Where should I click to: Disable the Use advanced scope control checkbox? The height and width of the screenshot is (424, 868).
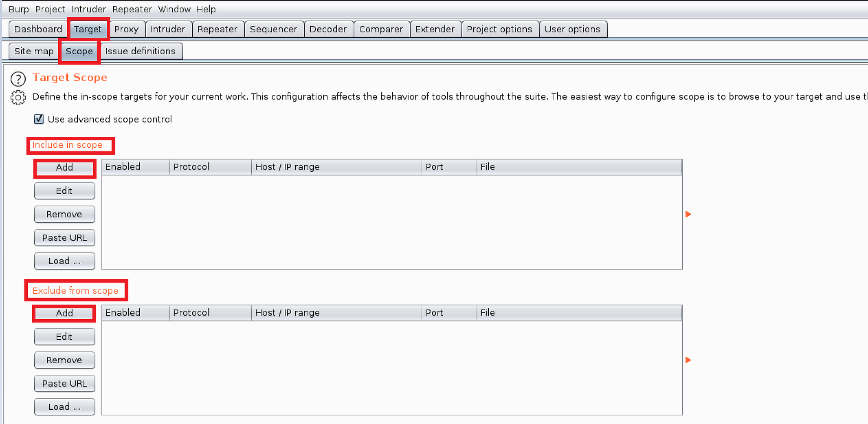pyautogui.click(x=39, y=119)
